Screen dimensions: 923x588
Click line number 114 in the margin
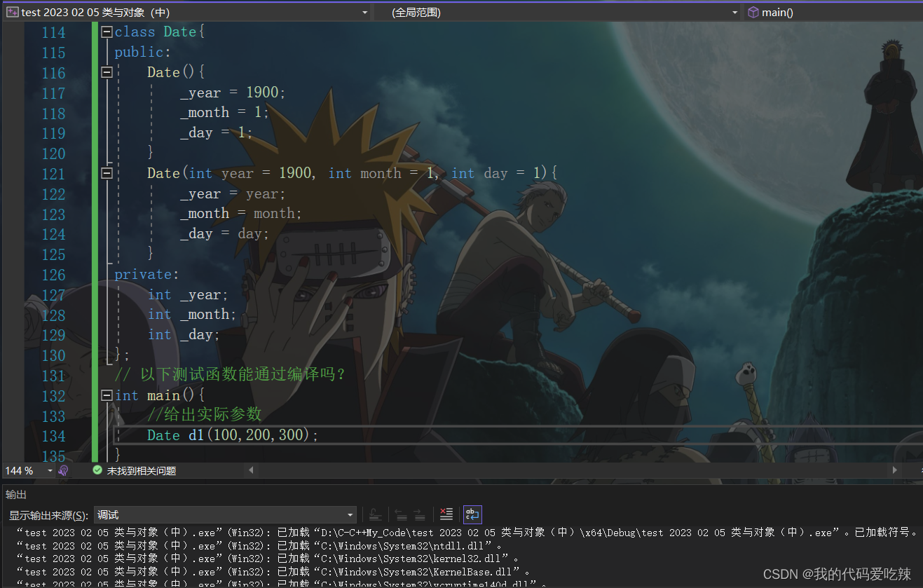(53, 32)
